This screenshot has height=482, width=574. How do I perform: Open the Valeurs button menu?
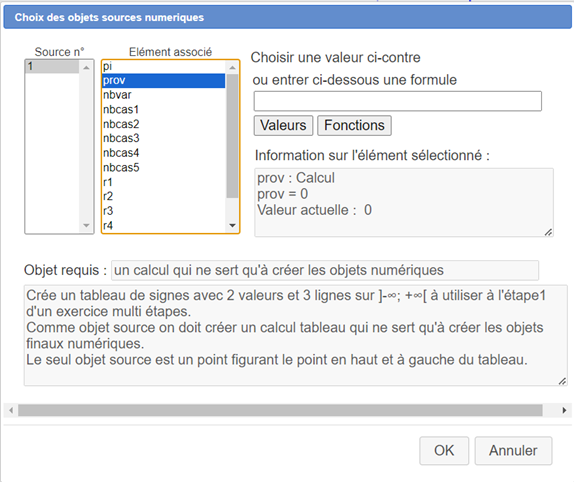point(283,126)
